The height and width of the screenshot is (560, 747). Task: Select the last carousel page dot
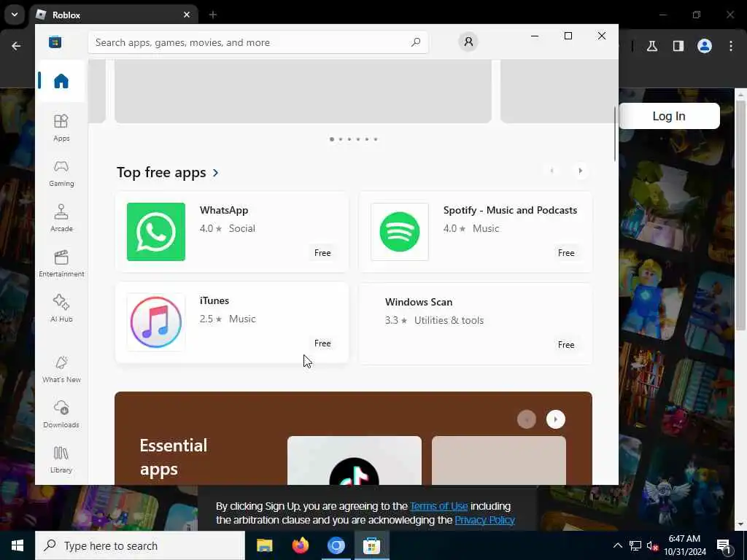[376, 139]
